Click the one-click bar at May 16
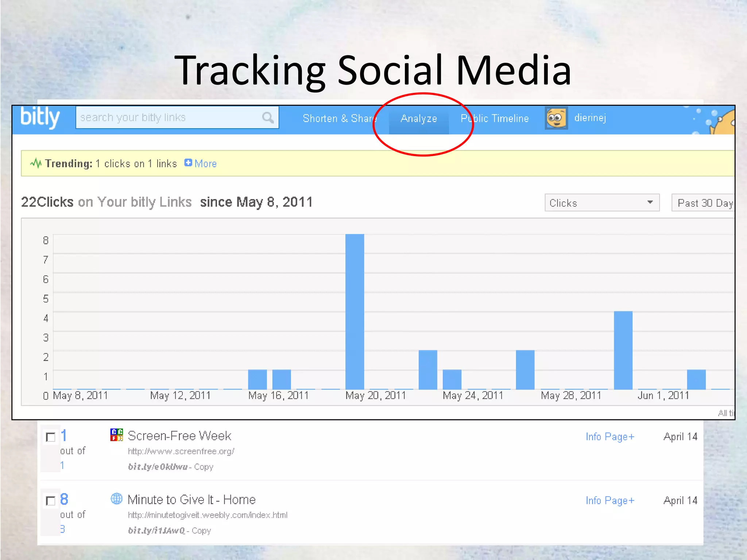747x560 pixels. click(258, 380)
